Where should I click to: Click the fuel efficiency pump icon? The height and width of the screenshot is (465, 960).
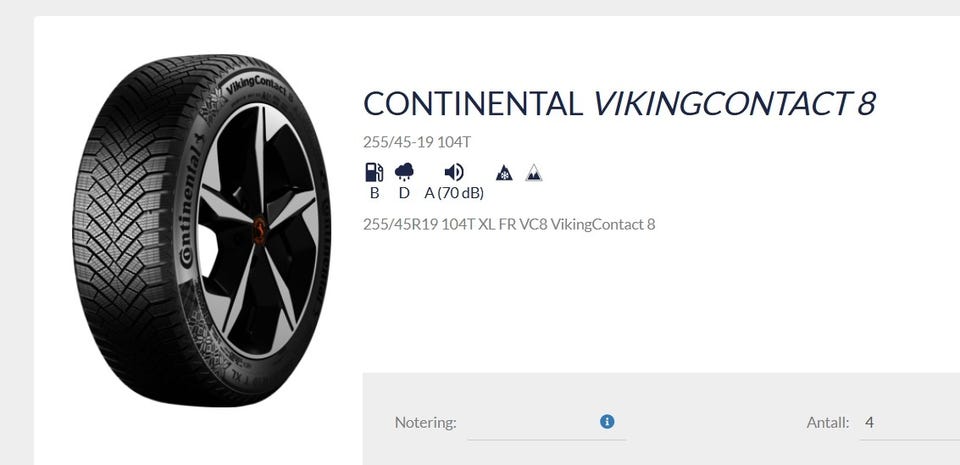point(374,173)
